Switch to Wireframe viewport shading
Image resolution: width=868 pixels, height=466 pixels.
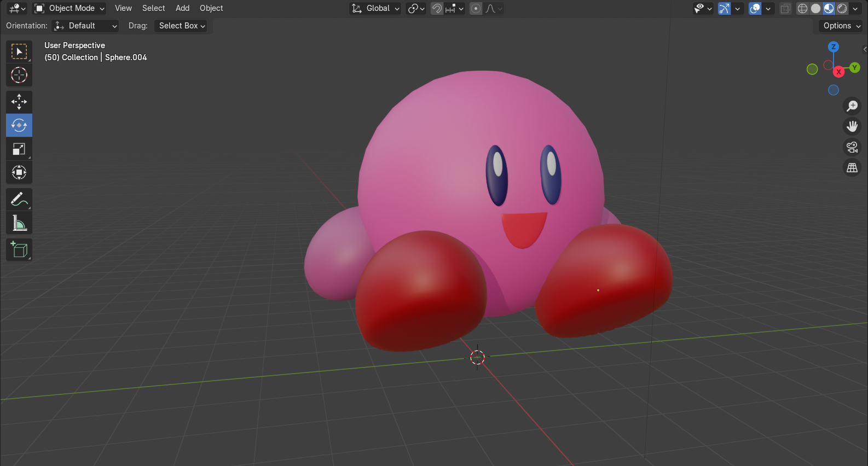[802, 8]
